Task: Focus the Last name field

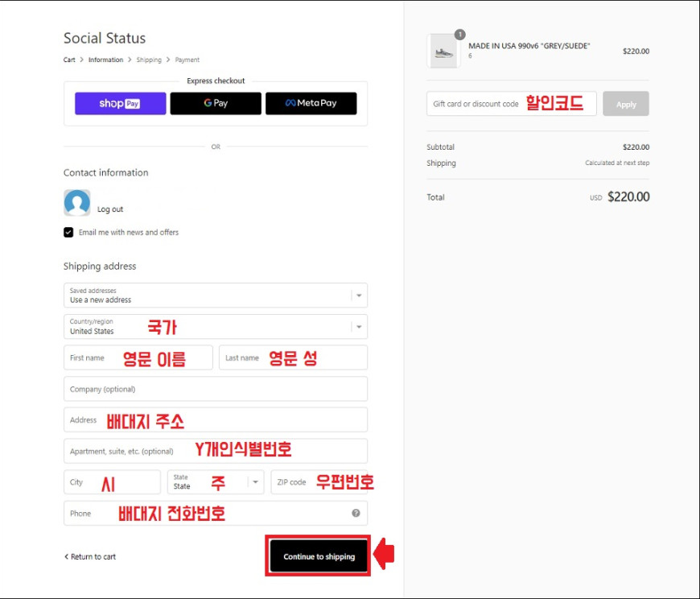Action: click(x=294, y=357)
